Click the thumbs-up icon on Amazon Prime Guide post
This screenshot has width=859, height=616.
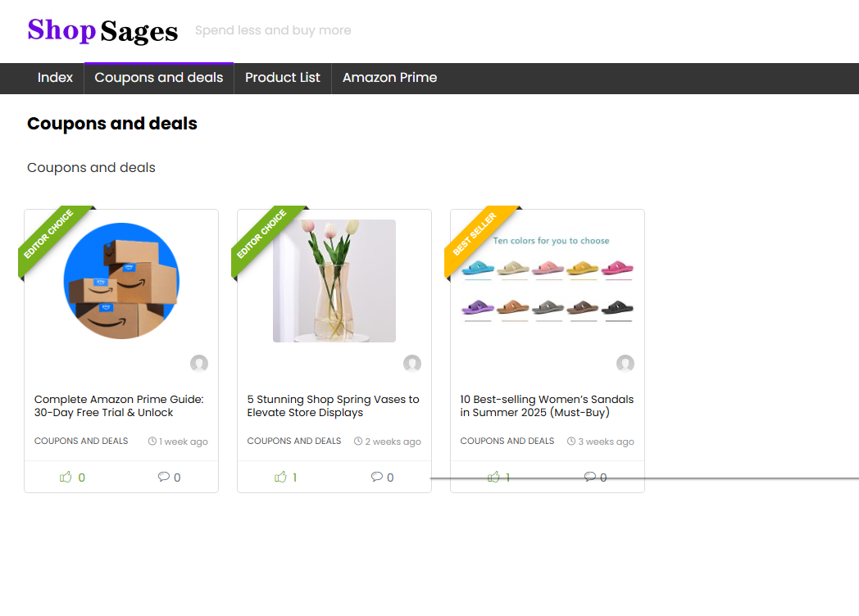(x=67, y=477)
